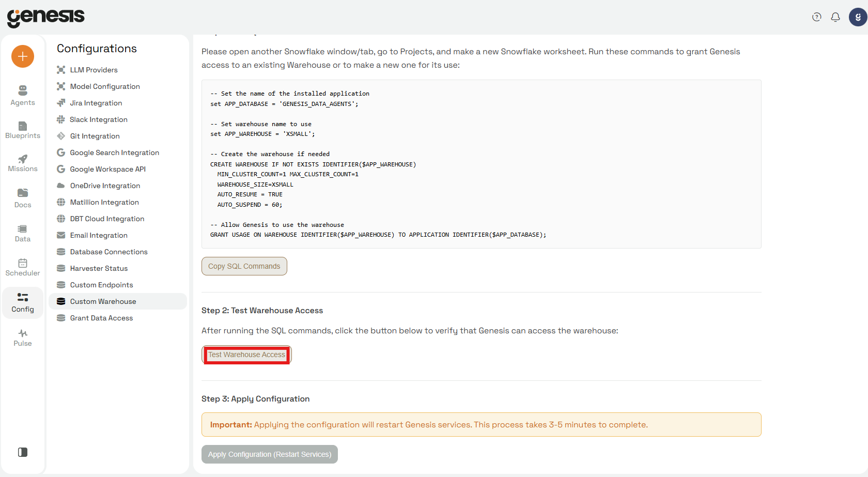Open the Blueprints section
868x477 pixels.
tap(23, 130)
